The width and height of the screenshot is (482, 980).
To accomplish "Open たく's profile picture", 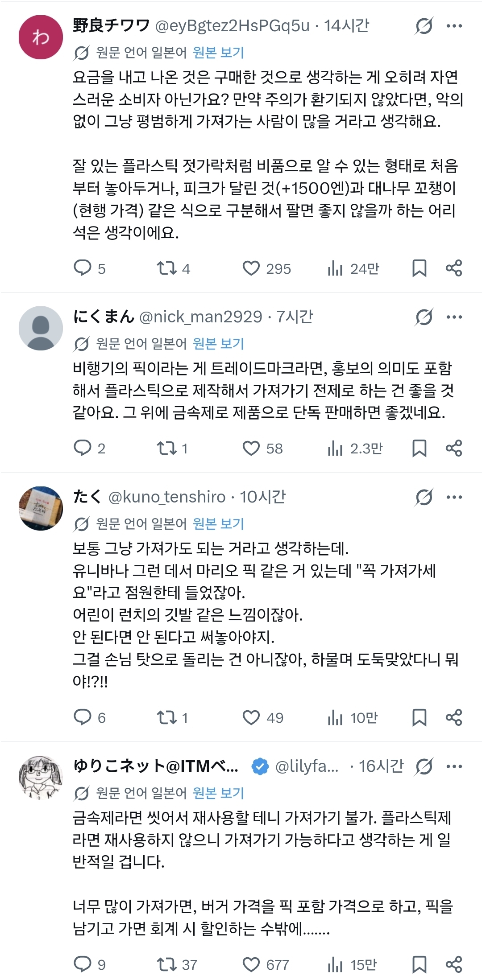I will (x=41, y=508).
